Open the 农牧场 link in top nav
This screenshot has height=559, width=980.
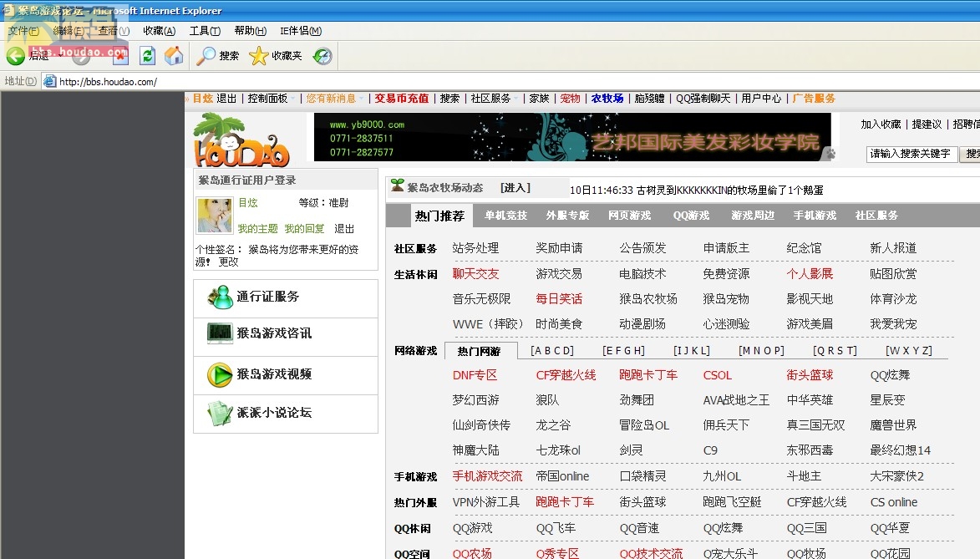click(607, 99)
